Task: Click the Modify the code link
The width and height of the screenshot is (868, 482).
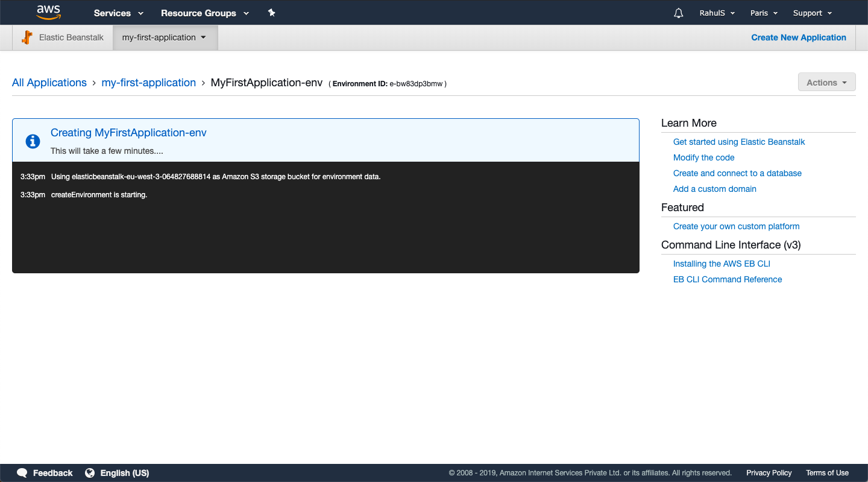Action: click(703, 157)
